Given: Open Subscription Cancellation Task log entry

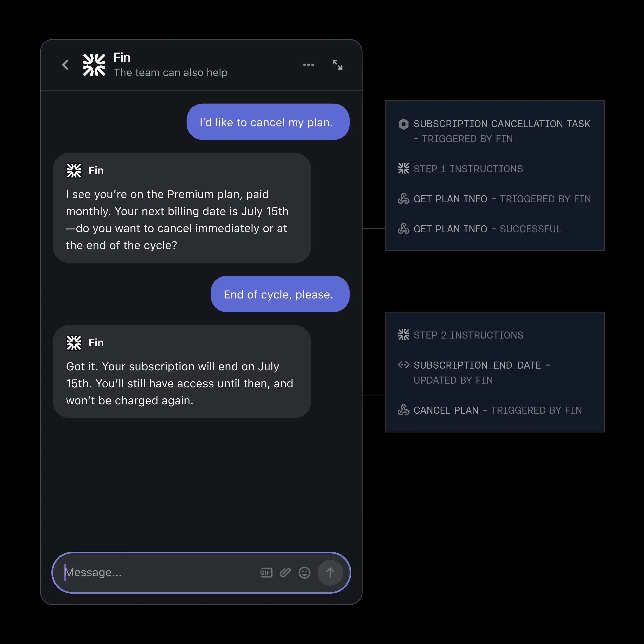Looking at the screenshot, I should [494, 131].
